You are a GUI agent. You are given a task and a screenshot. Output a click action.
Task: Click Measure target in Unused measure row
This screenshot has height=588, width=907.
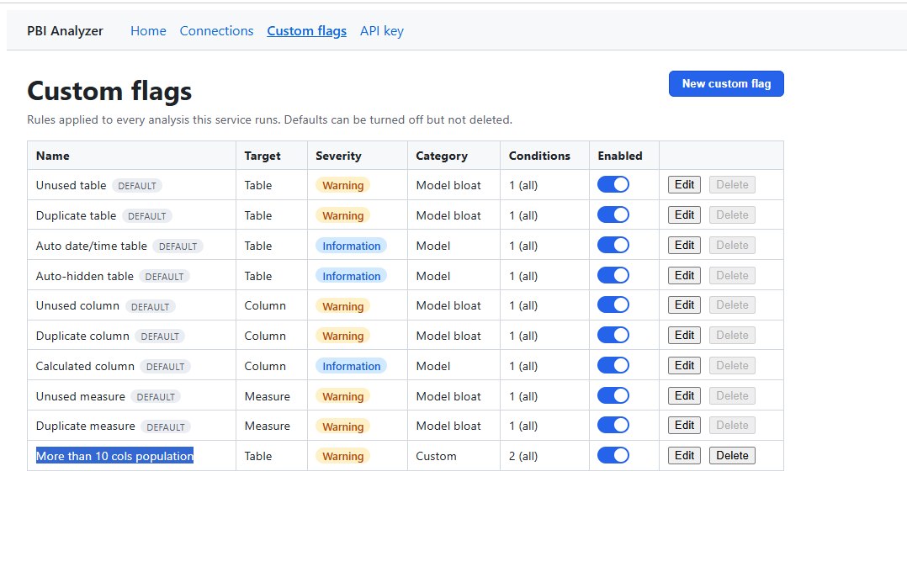(x=268, y=396)
